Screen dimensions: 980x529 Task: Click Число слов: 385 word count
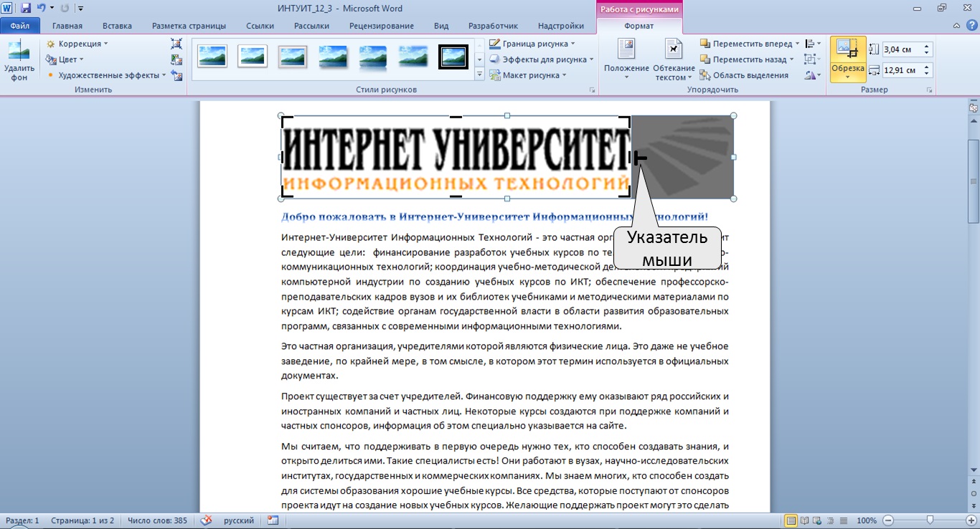[x=157, y=520]
